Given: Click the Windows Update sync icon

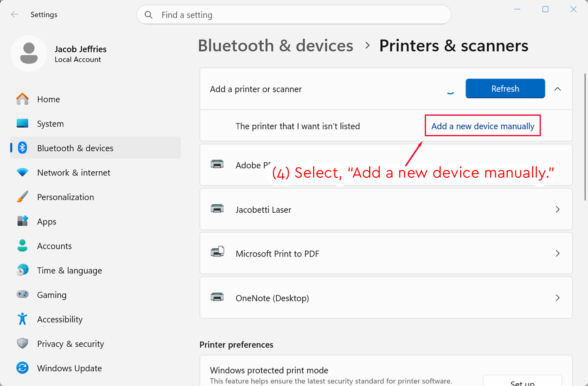Looking at the screenshot, I should point(22,368).
